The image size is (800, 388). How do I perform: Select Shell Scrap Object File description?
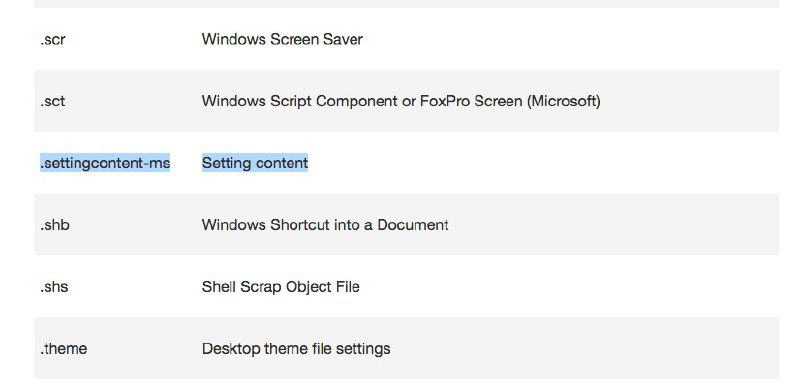point(281,287)
